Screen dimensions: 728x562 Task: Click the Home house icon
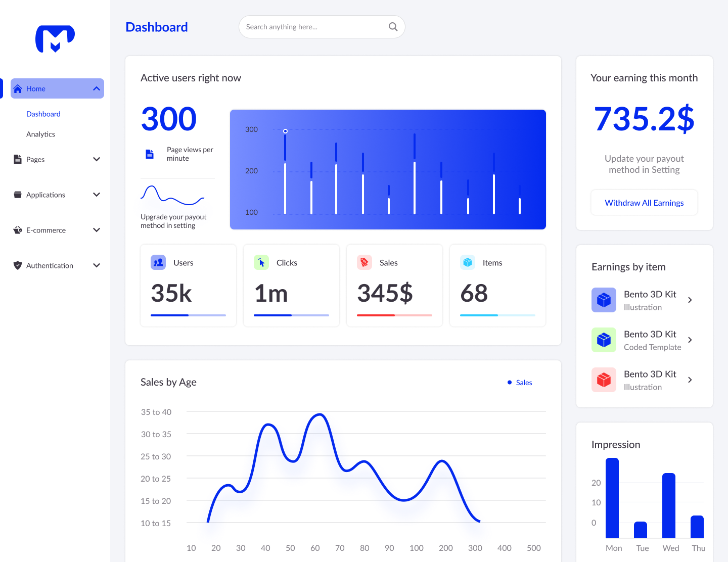pos(18,89)
